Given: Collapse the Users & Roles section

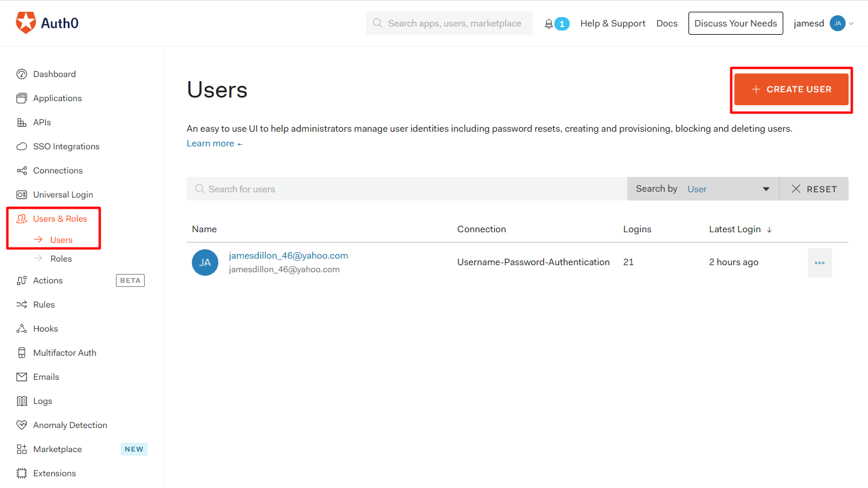Looking at the screenshot, I should (60, 219).
